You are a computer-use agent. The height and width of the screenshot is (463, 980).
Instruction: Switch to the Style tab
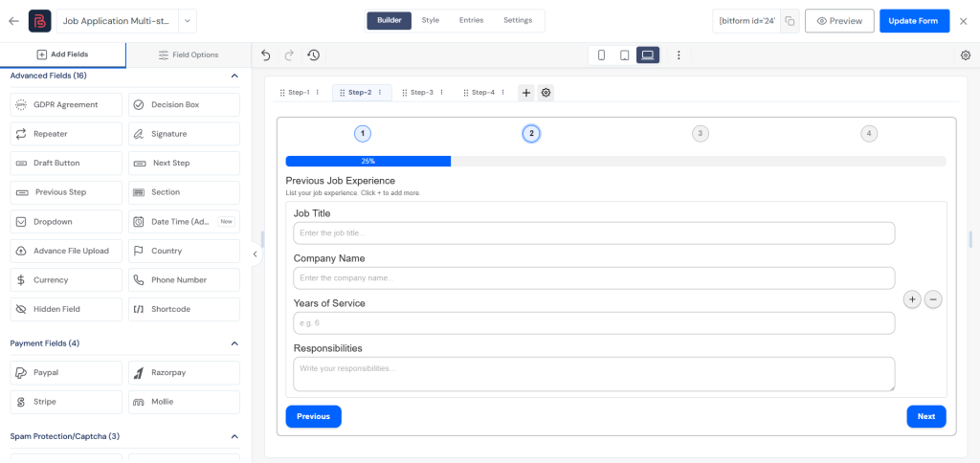tap(431, 20)
